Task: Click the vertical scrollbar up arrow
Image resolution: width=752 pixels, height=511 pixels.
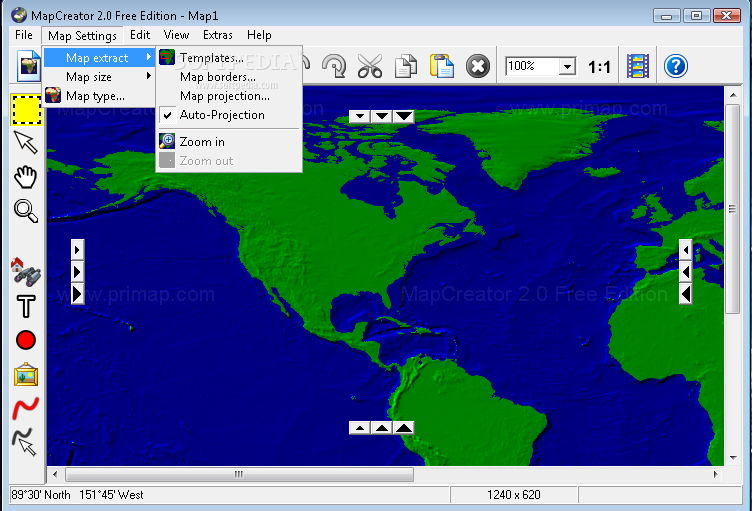Action: pyautogui.click(x=733, y=95)
